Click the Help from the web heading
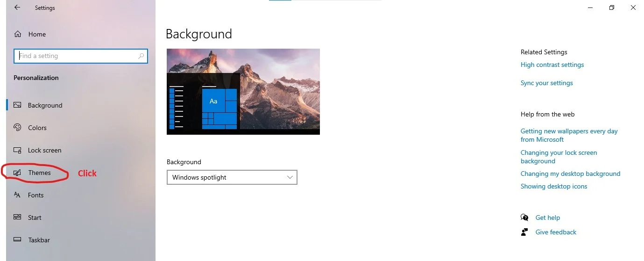644x261 pixels. pyautogui.click(x=547, y=114)
